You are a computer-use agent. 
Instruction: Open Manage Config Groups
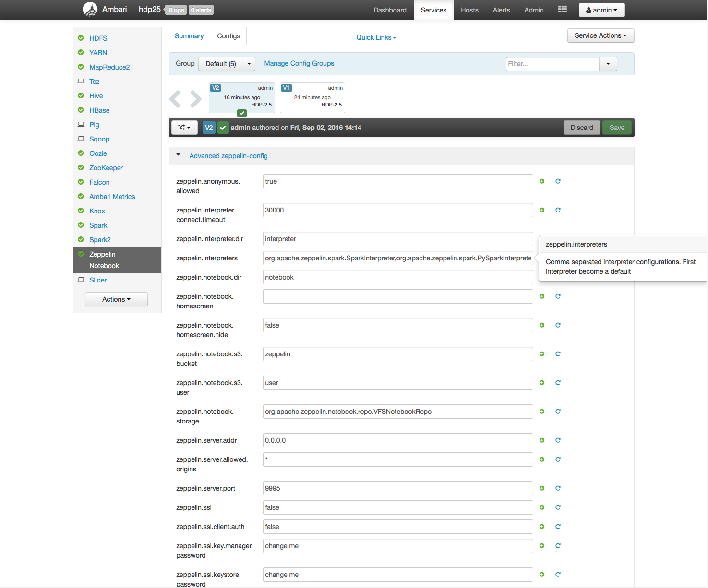pyautogui.click(x=299, y=63)
